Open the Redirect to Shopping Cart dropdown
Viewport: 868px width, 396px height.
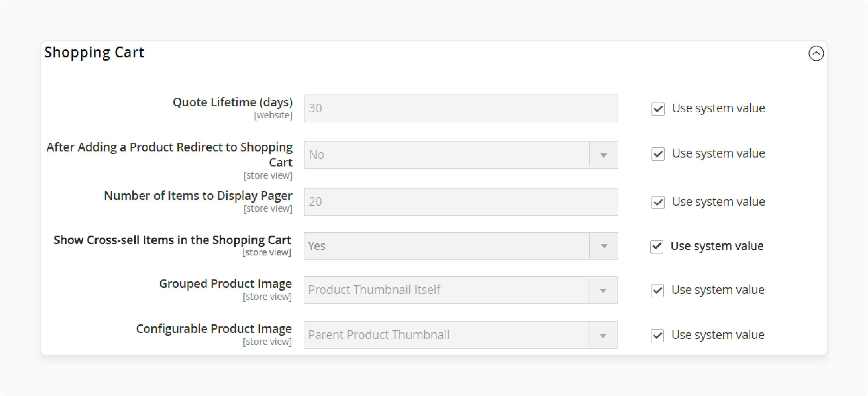(x=461, y=155)
